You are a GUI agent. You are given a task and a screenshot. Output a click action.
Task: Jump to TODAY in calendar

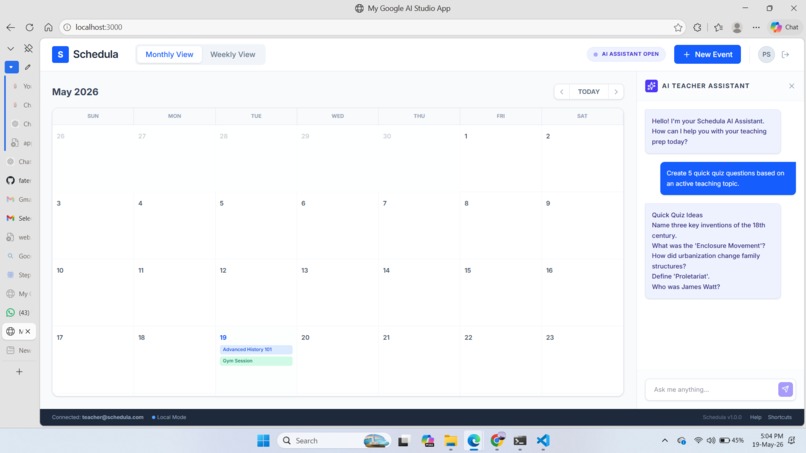coord(589,92)
